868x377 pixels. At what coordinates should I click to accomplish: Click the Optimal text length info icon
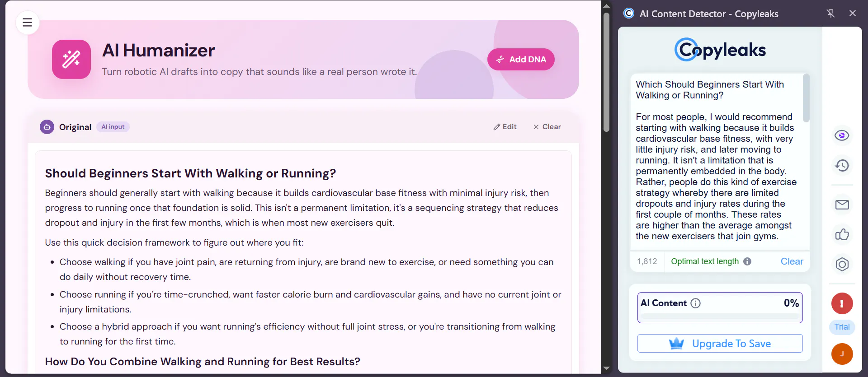747,261
